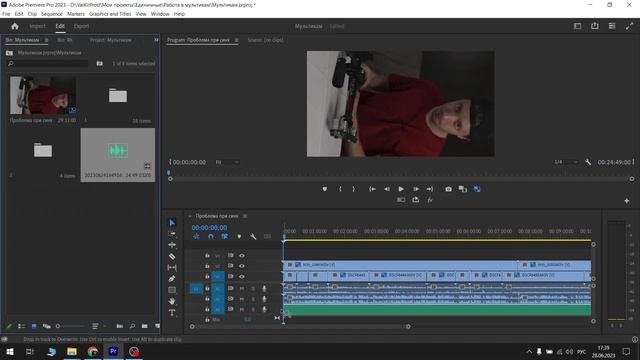
Task: Open the Quick Export share icon
Action: click(595, 26)
